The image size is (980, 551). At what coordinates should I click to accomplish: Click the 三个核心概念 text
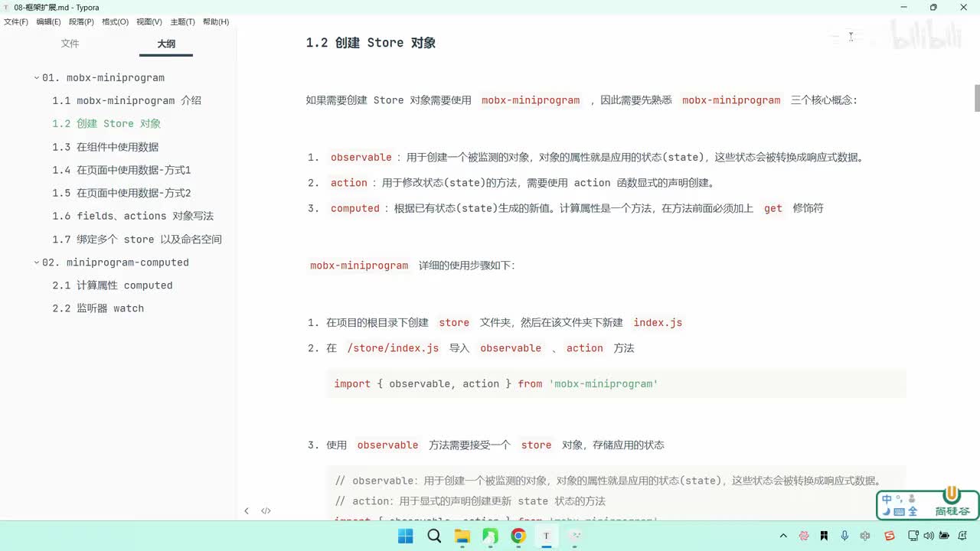pos(824,100)
